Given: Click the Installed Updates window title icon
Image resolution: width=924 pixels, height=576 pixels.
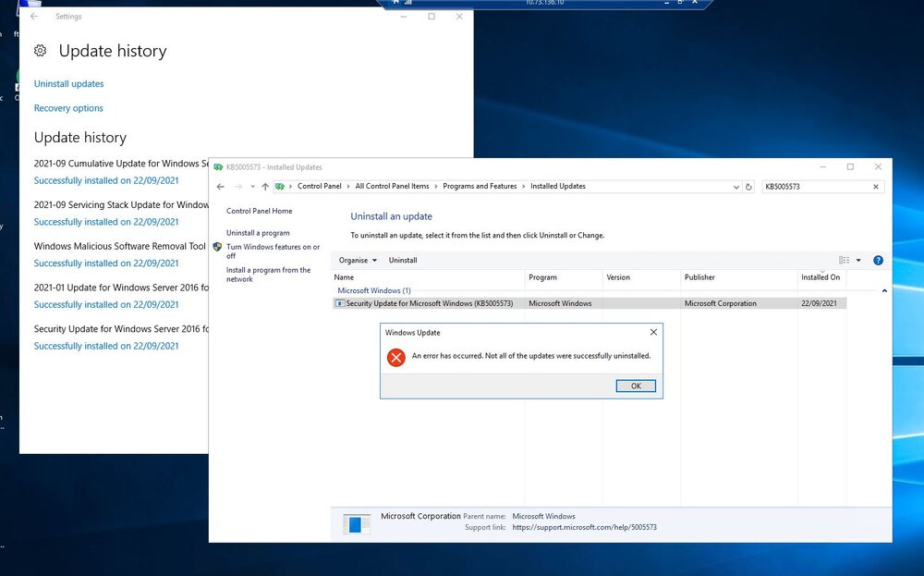Looking at the screenshot, I should [218, 167].
